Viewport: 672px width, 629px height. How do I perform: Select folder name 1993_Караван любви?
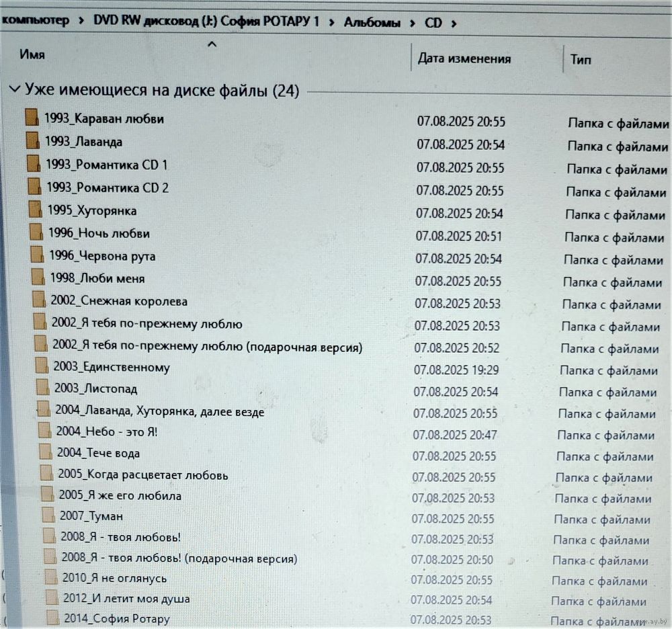tap(104, 118)
